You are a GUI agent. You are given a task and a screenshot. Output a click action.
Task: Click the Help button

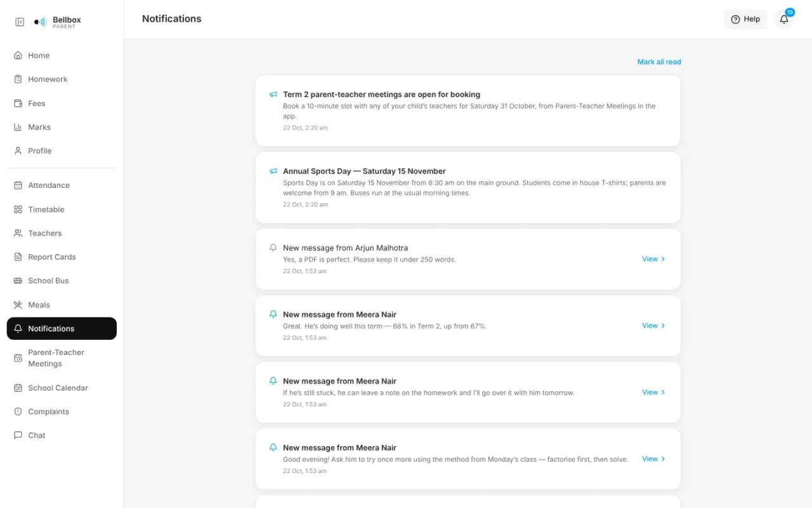[745, 19]
